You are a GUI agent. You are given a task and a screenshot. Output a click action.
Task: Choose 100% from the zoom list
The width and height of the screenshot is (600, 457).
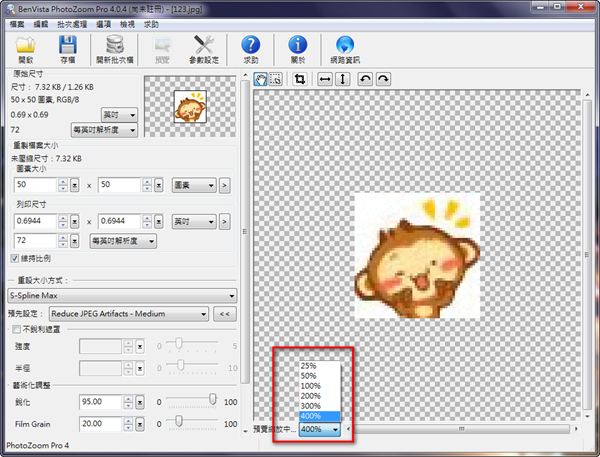pyautogui.click(x=310, y=385)
